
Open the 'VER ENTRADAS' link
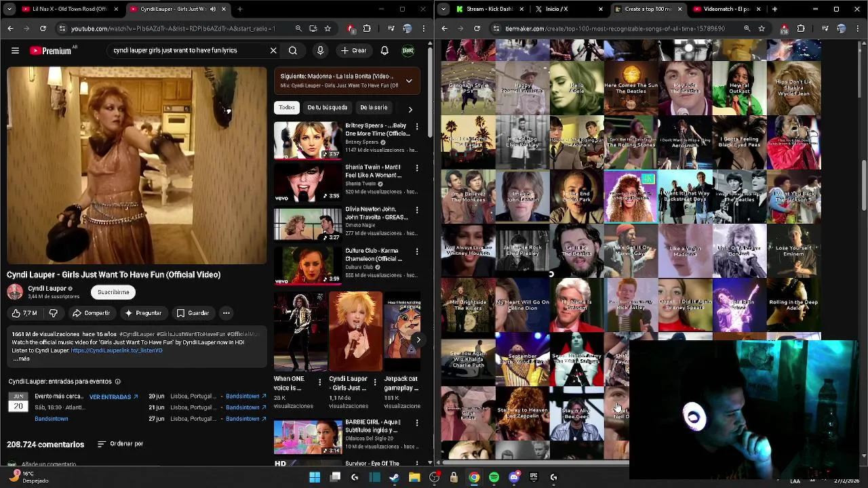click(x=113, y=396)
